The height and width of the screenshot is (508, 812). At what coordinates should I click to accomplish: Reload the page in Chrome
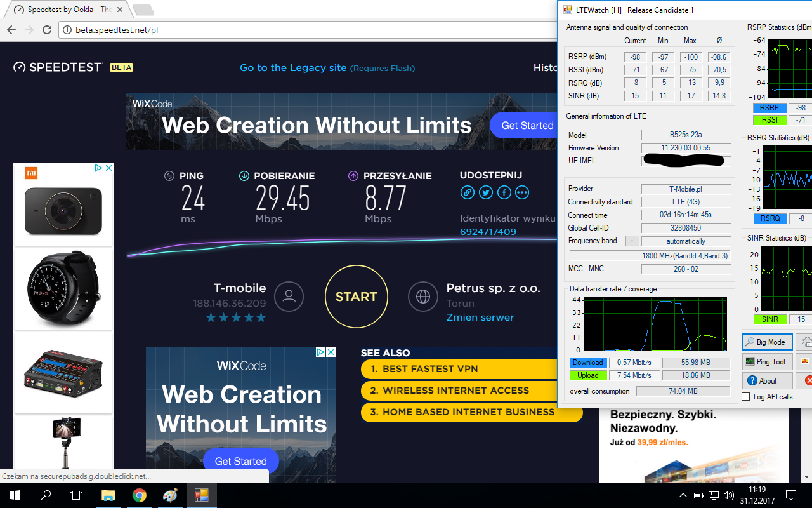coord(47,30)
